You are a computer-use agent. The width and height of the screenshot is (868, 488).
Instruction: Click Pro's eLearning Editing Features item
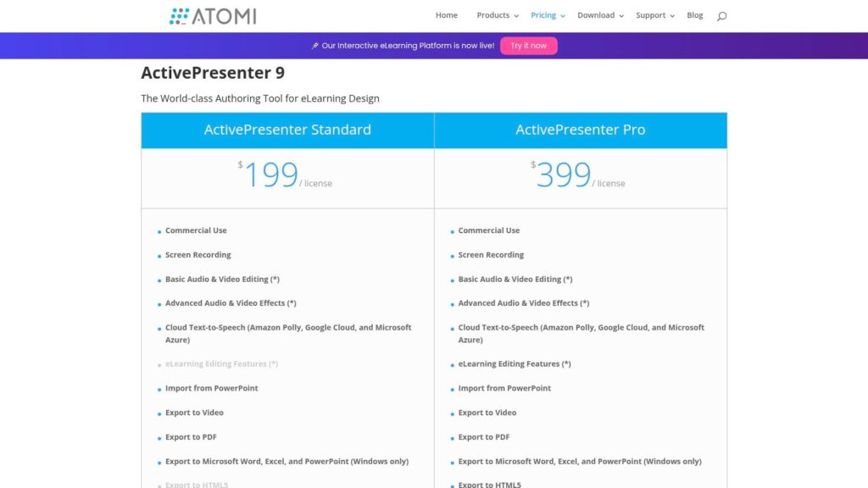pos(515,364)
